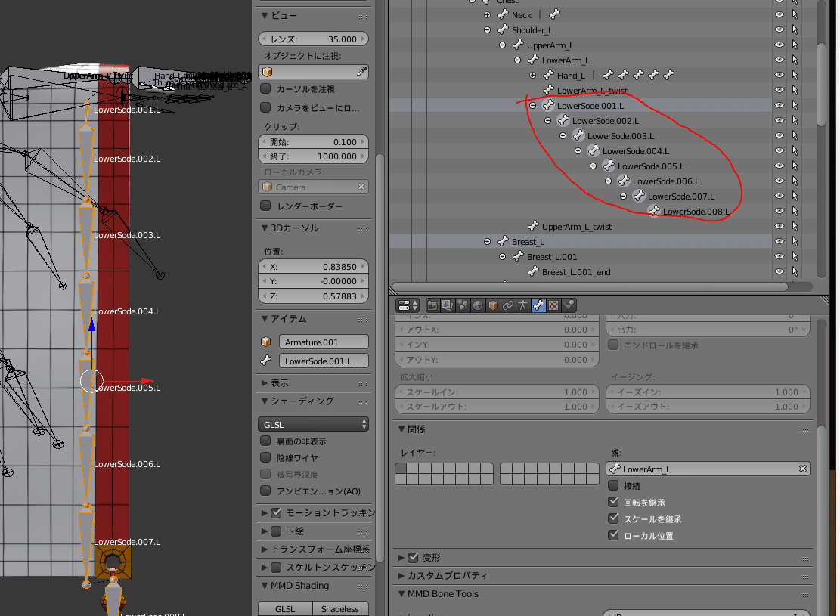Toggle selectability arrow for Hand_L row
This screenshot has width=840, height=616.
[x=795, y=75]
